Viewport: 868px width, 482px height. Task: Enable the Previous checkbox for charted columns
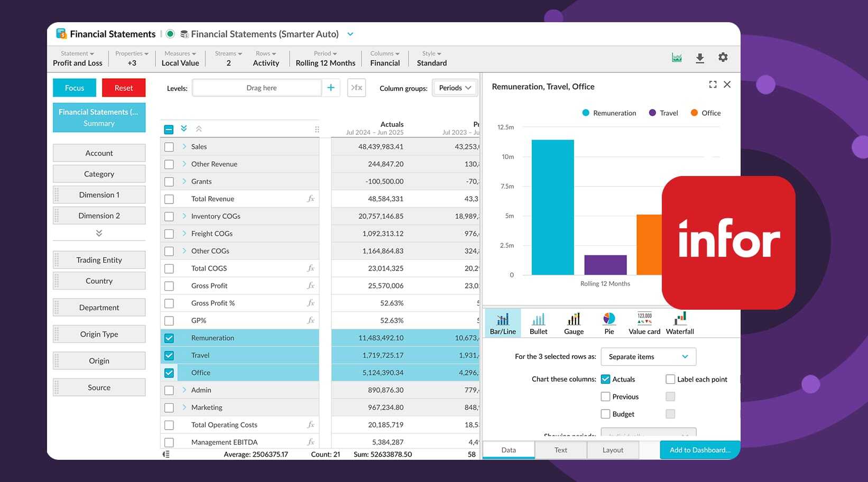coord(605,396)
